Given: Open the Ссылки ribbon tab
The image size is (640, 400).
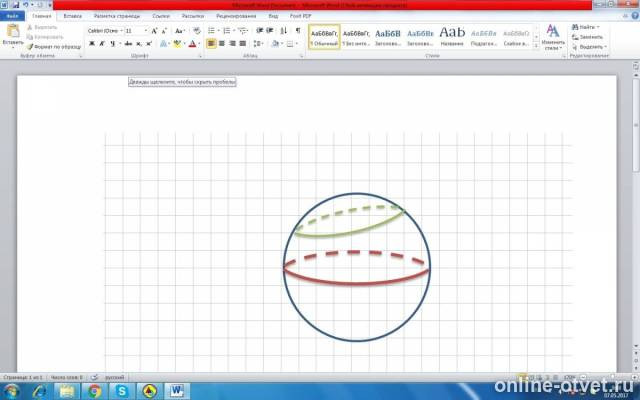Looking at the screenshot, I should click(161, 16).
